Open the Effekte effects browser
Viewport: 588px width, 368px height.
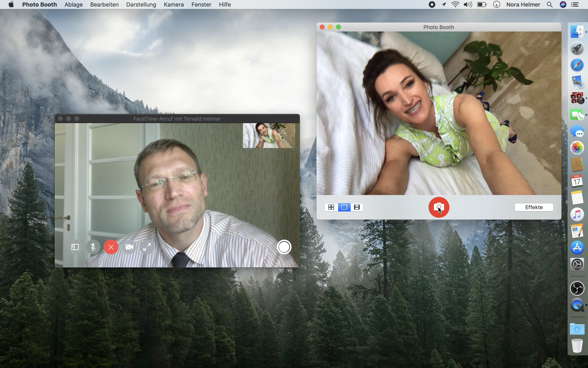[534, 207]
